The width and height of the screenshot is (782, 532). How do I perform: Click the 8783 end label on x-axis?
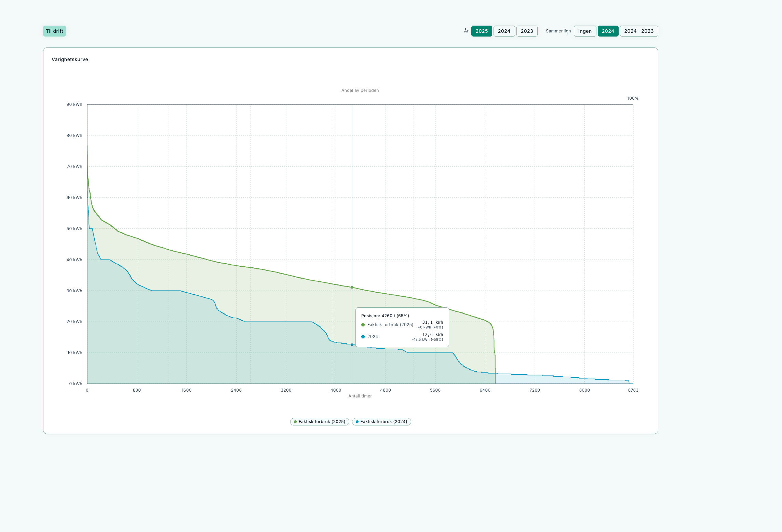coord(633,390)
